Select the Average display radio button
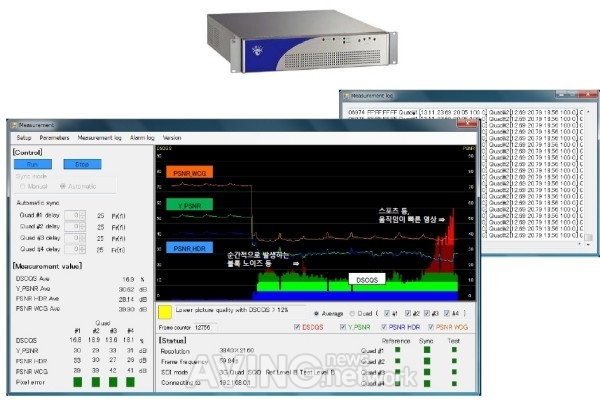 [316, 313]
